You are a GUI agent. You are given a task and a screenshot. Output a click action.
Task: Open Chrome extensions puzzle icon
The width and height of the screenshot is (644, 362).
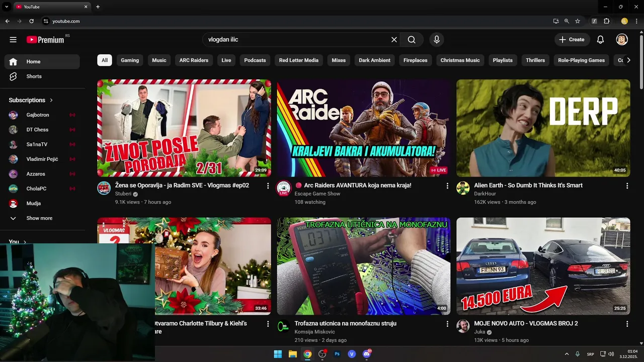pos(606,21)
